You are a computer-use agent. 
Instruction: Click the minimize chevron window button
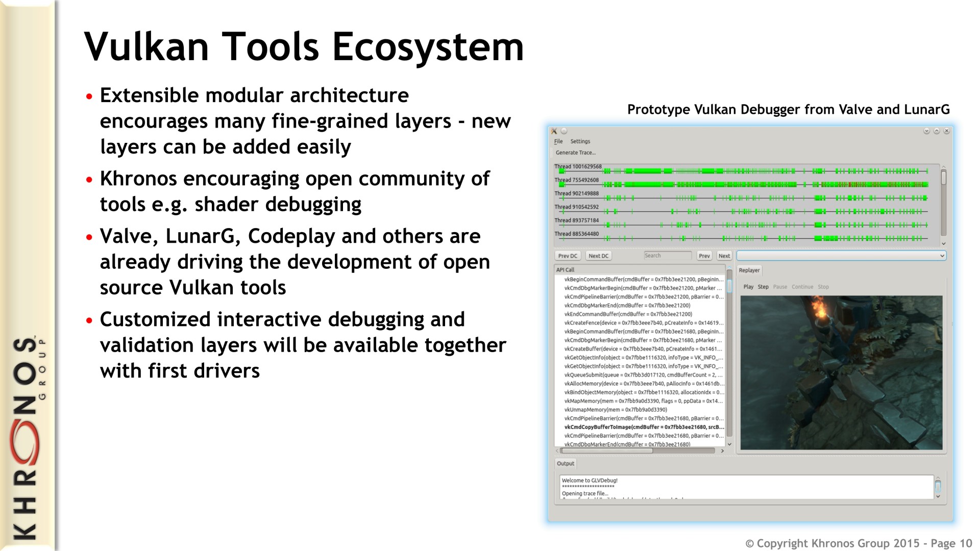point(926,131)
